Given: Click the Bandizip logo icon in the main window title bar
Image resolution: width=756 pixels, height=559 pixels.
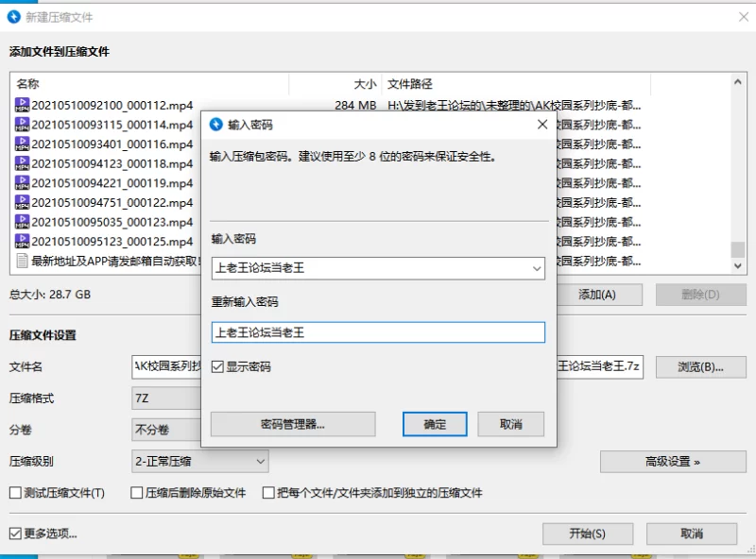Looking at the screenshot, I should [14, 17].
